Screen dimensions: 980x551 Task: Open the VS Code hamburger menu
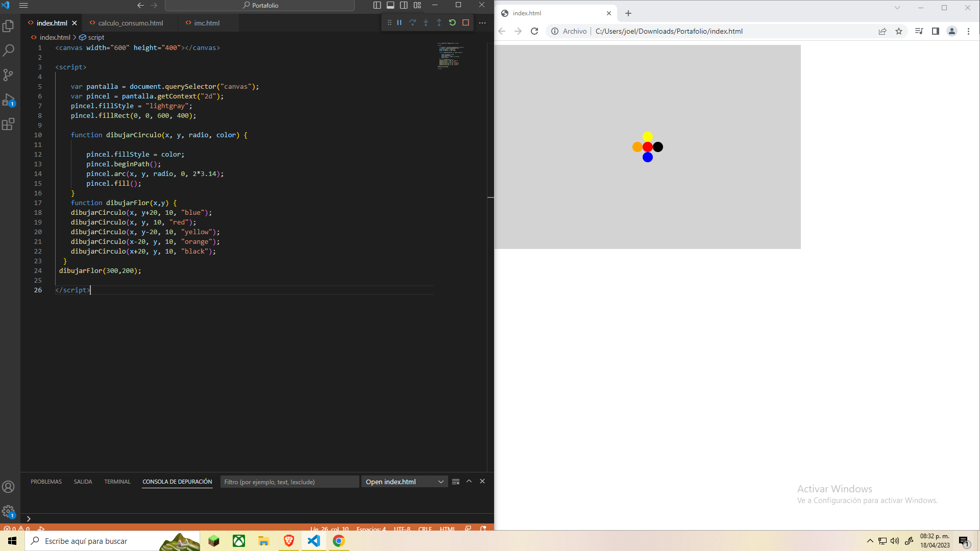(x=23, y=5)
